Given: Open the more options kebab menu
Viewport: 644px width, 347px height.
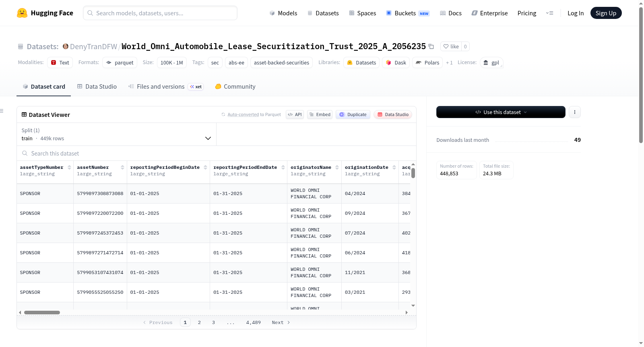Looking at the screenshot, I should 575,112.
